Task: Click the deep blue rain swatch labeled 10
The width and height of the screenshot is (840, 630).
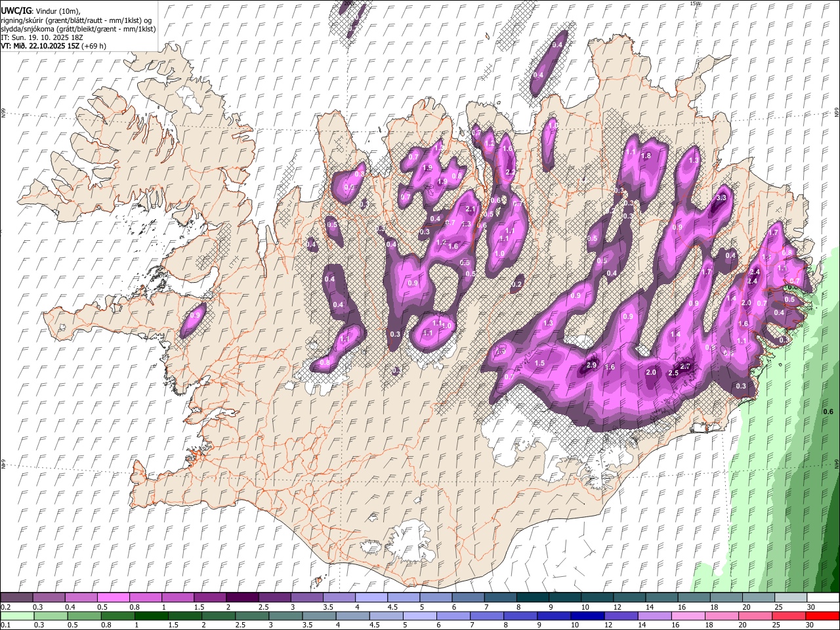Action: click(587, 616)
